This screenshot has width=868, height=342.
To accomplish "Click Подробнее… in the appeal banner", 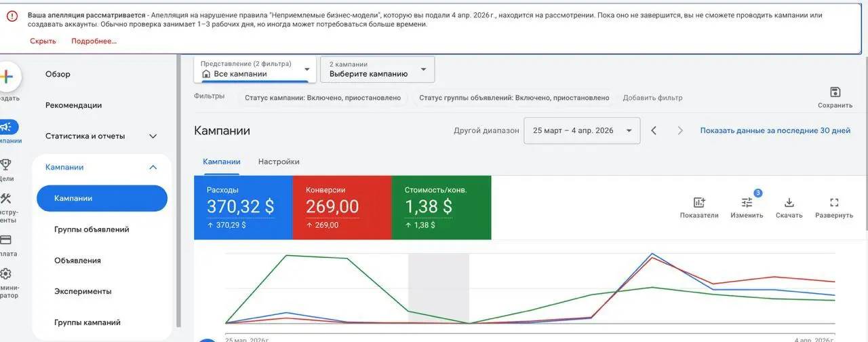I will [x=94, y=41].
